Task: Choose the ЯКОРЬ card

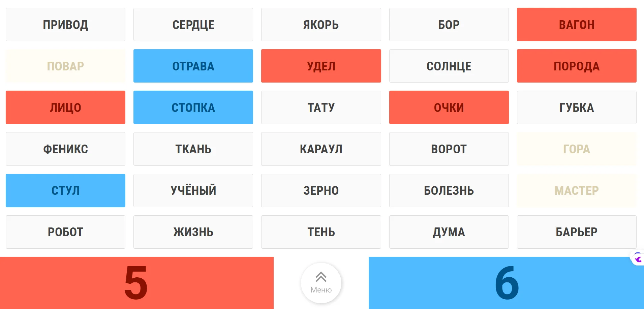Action: coord(321,25)
